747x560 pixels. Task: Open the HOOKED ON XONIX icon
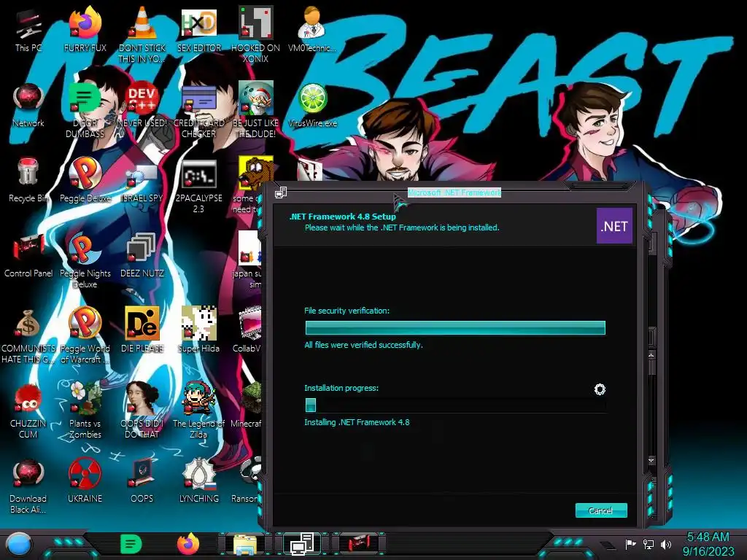coord(255,23)
